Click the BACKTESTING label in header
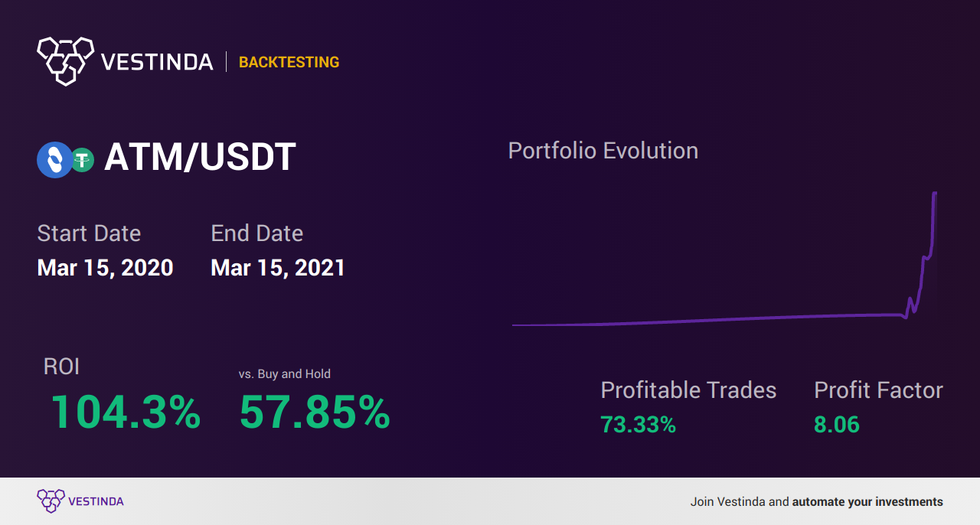The height and width of the screenshot is (525, 980). pos(289,62)
